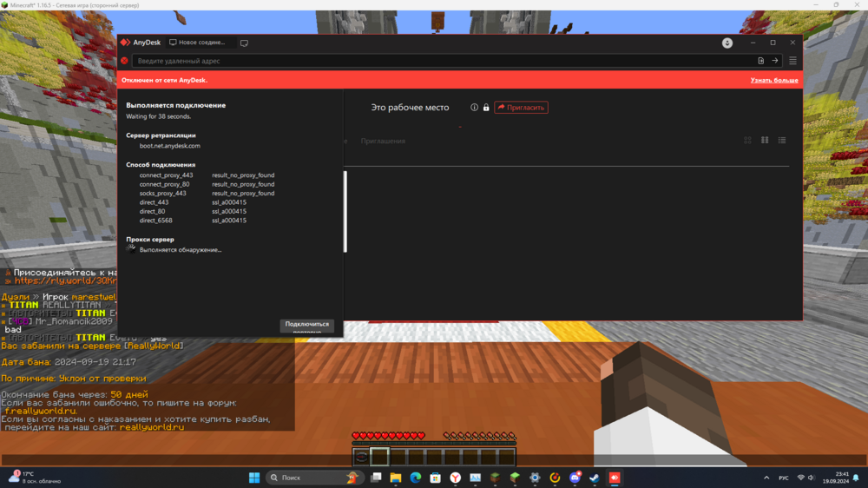Image resolution: width=868 pixels, height=488 pixels.
Task: Click the red disconnected status icon in AnyDesk
Action: (x=124, y=61)
